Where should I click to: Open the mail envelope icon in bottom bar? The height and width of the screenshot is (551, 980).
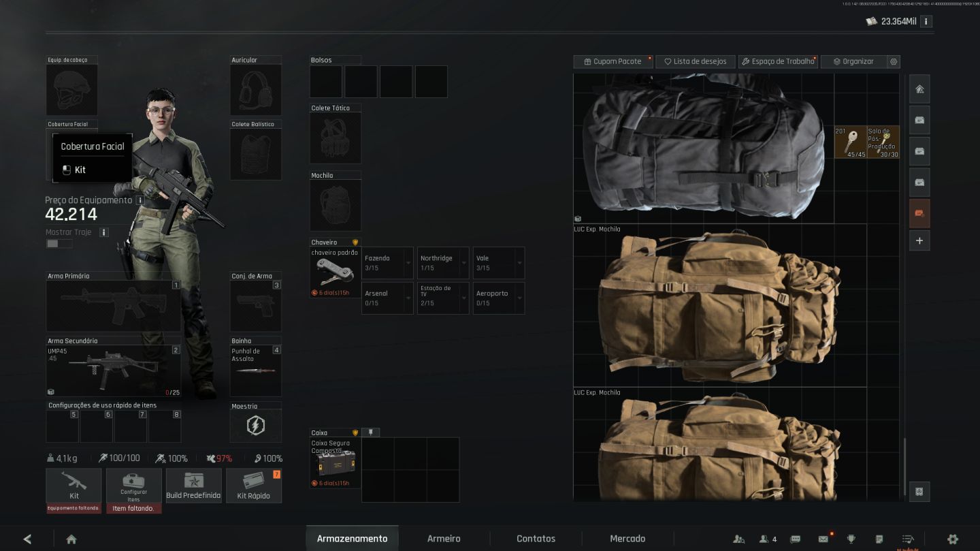pyautogui.click(x=823, y=539)
